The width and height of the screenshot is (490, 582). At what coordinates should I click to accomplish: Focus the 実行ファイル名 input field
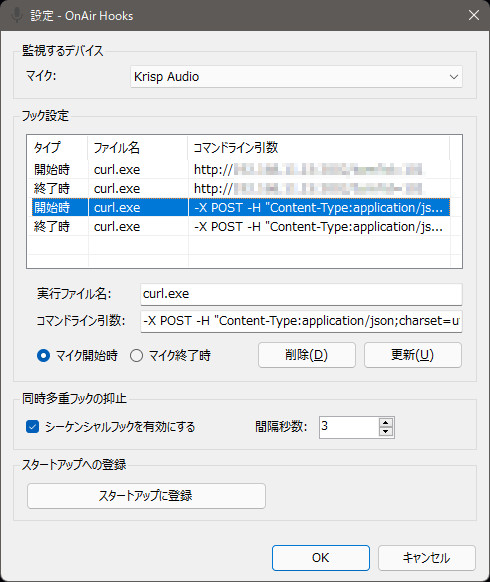[x=301, y=294]
